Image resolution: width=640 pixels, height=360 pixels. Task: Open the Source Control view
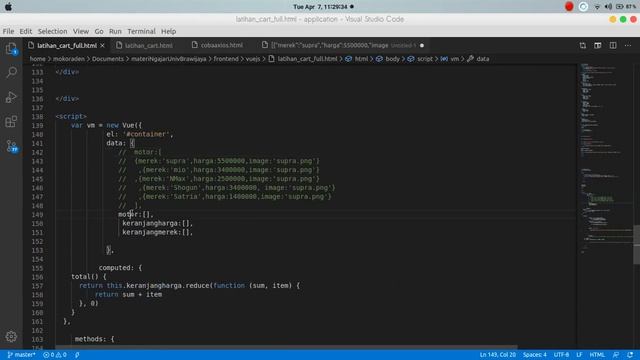(x=11, y=146)
